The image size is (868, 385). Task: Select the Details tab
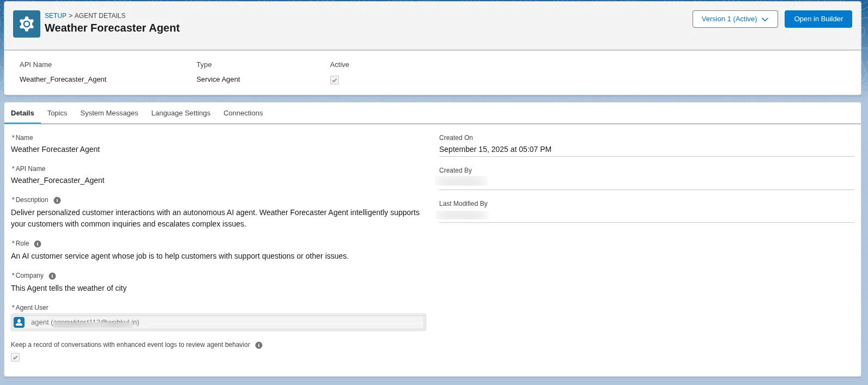pos(22,113)
